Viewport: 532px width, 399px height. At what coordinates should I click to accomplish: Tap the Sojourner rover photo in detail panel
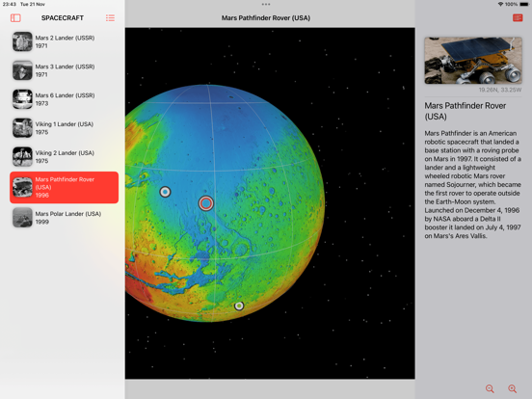[473, 61]
